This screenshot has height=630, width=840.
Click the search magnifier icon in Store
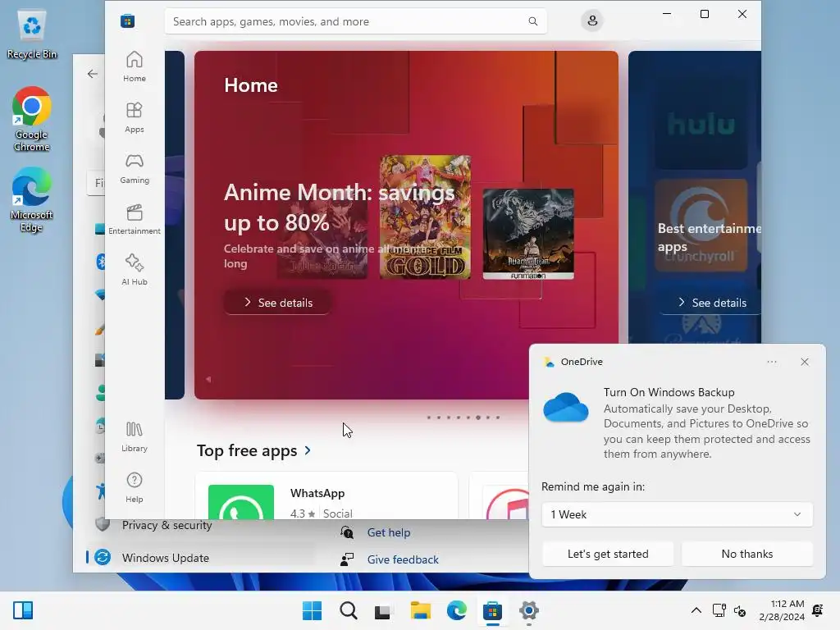click(x=532, y=21)
